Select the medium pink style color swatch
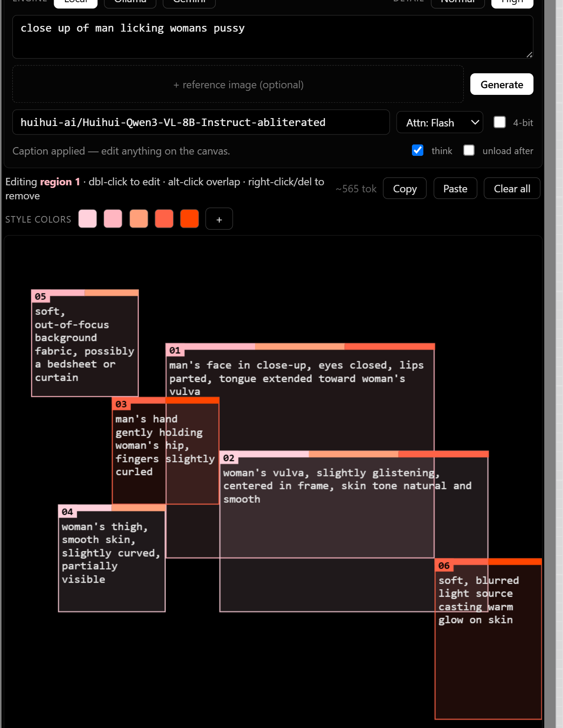The image size is (563, 728). (113, 219)
